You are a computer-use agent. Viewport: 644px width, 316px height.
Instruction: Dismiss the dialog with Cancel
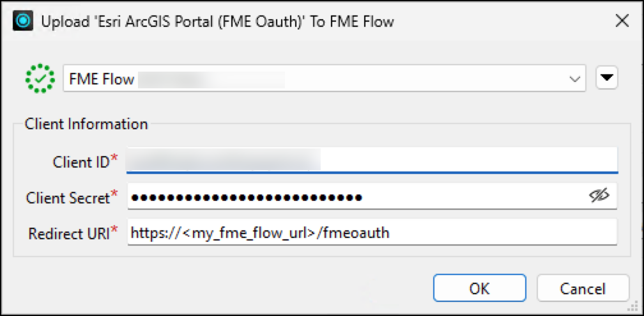pos(583,288)
